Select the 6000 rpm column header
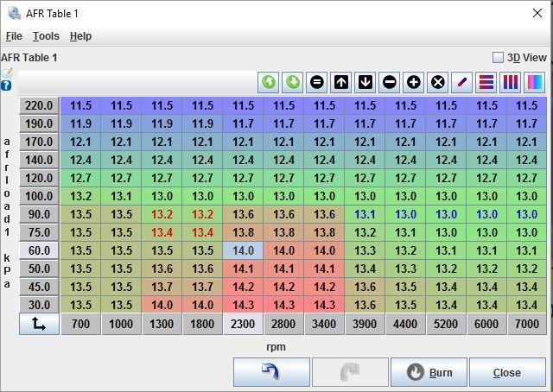Screen dimensions: 553x392 [486, 324]
